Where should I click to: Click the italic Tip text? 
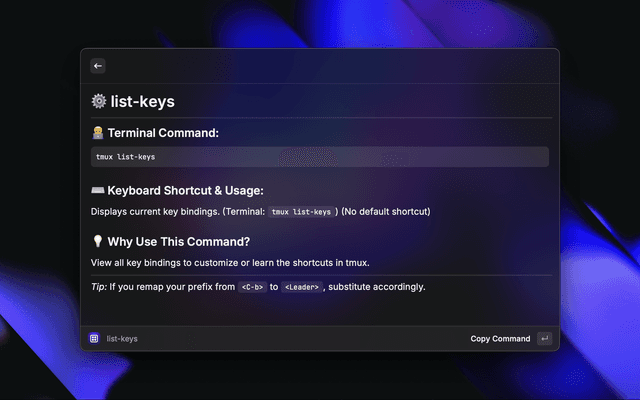tap(99, 287)
